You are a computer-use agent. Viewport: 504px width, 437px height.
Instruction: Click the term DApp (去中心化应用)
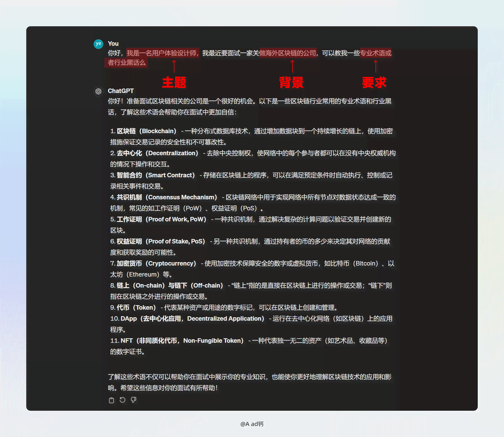(x=192, y=319)
